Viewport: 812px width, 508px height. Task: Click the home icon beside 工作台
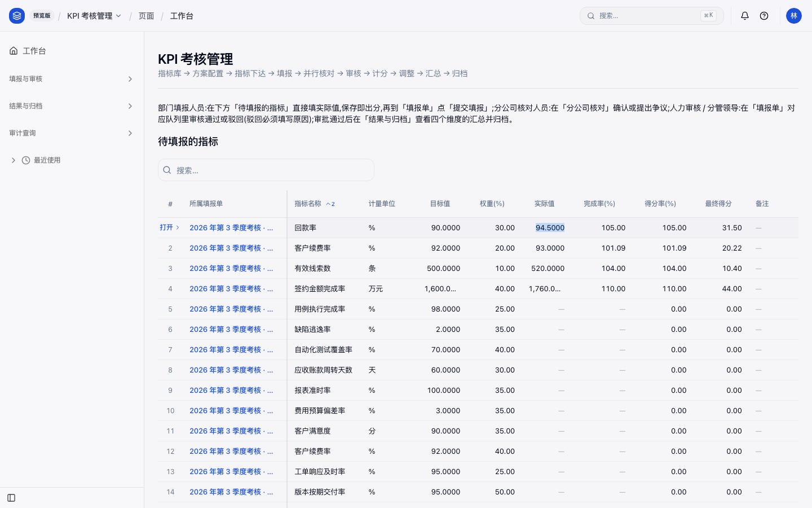coord(14,51)
